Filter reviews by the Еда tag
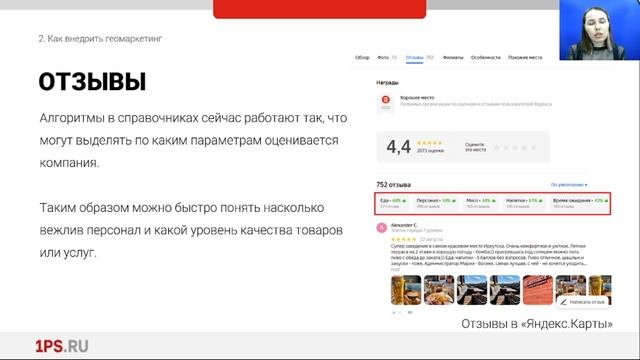Screen dimensions: 640x360 click(393, 203)
